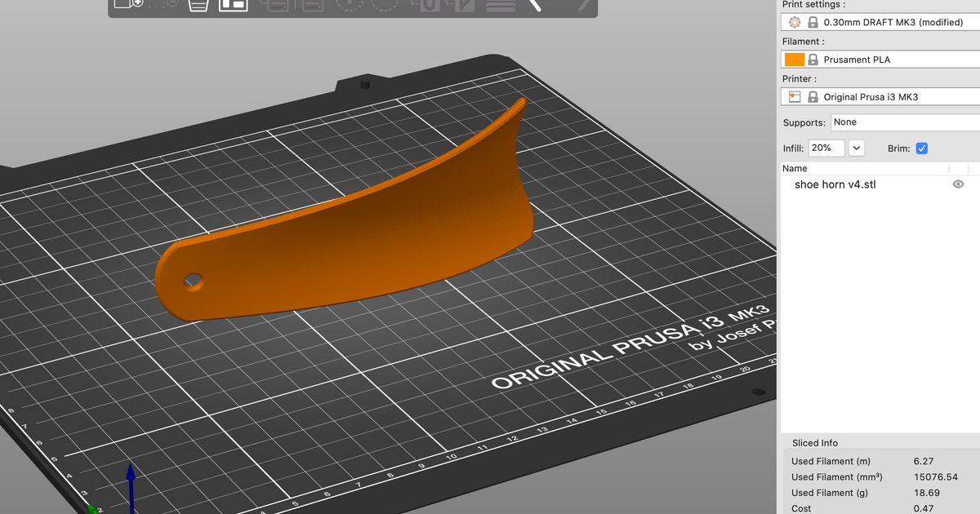Open the Prusament PLA filament dropdown
980x514 pixels.
[x=880, y=60]
